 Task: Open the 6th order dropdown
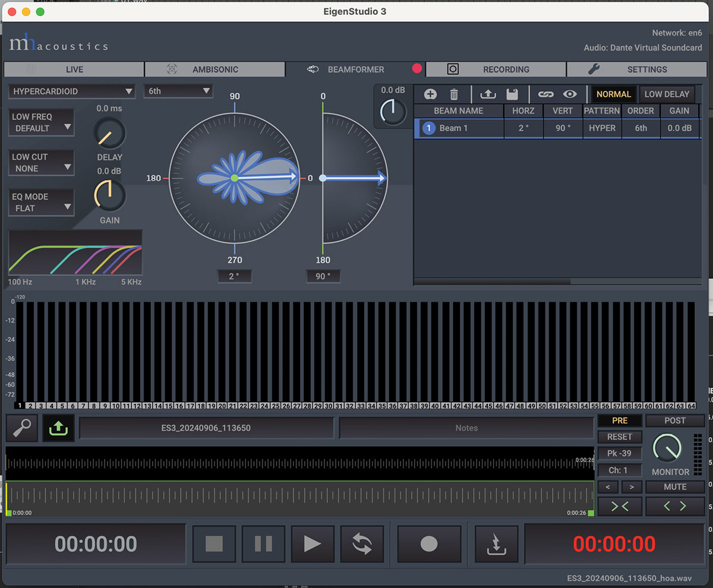tap(178, 91)
